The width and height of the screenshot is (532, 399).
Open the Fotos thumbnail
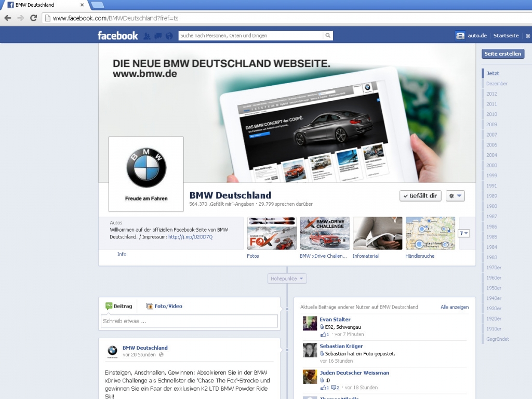coord(272,233)
